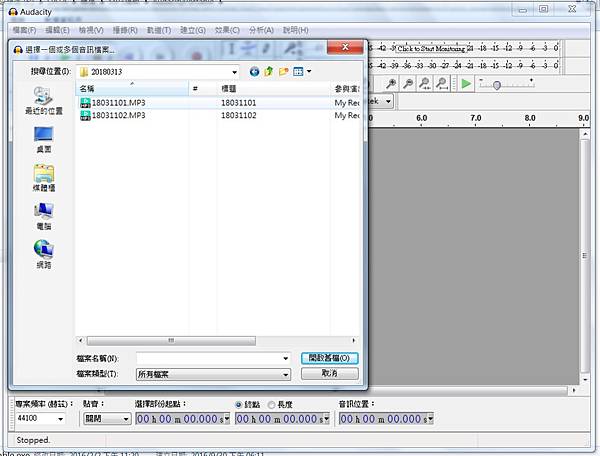600x456 pixels.
Task: Select the Length (長度) radio button
Action: coord(271,404)
